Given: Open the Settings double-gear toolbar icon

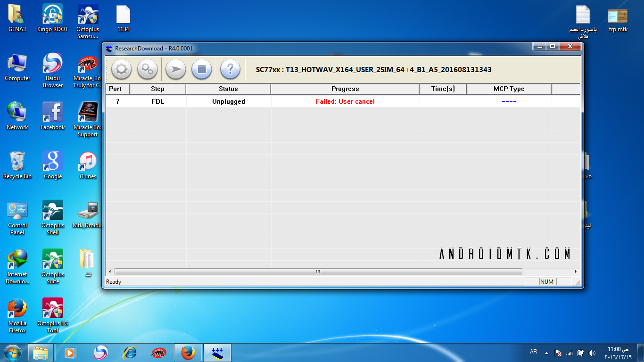Looking at the screenshot, I should coord(147,70).
